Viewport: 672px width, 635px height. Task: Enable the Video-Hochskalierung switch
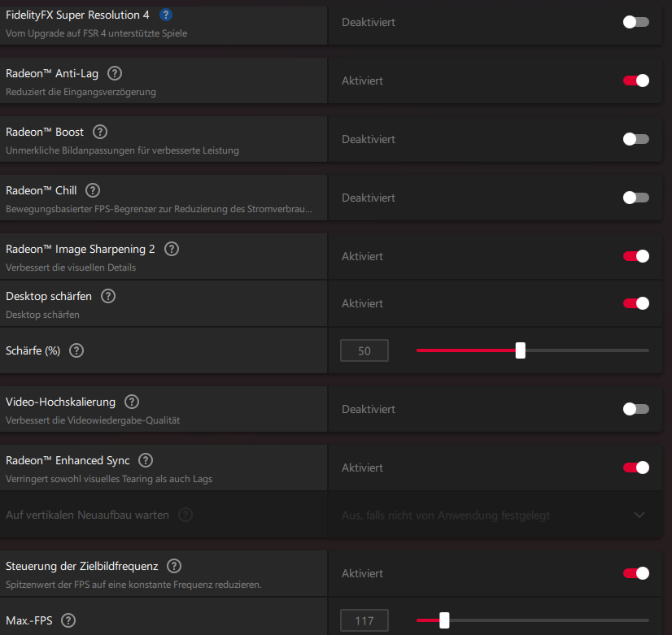pos(636,409)
